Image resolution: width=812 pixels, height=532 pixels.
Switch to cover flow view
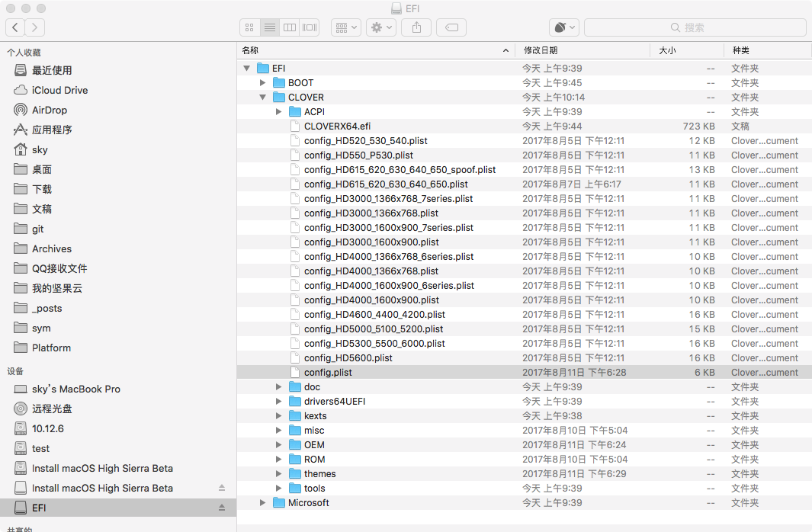tap(310, 27)
